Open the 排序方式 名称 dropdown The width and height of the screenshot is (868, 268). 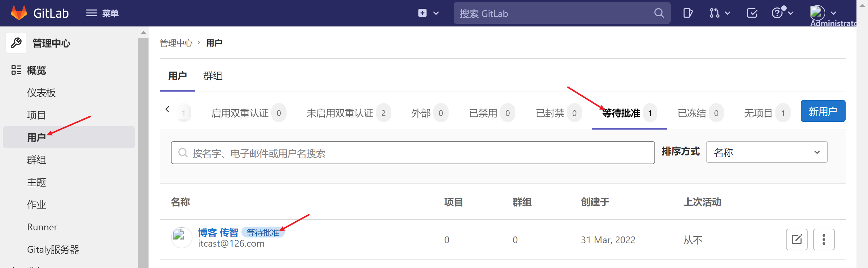coord(767,152)
